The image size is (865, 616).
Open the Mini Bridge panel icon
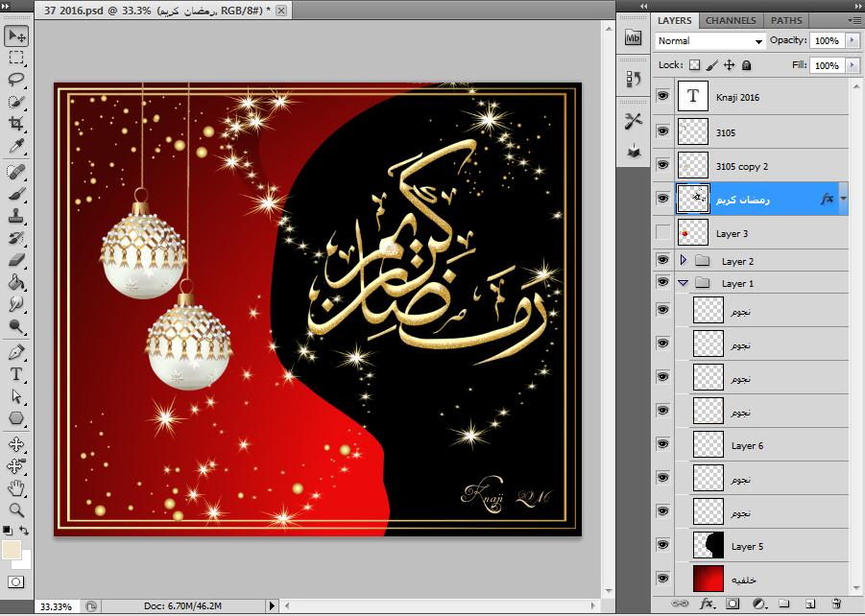(x=633, y=38)
